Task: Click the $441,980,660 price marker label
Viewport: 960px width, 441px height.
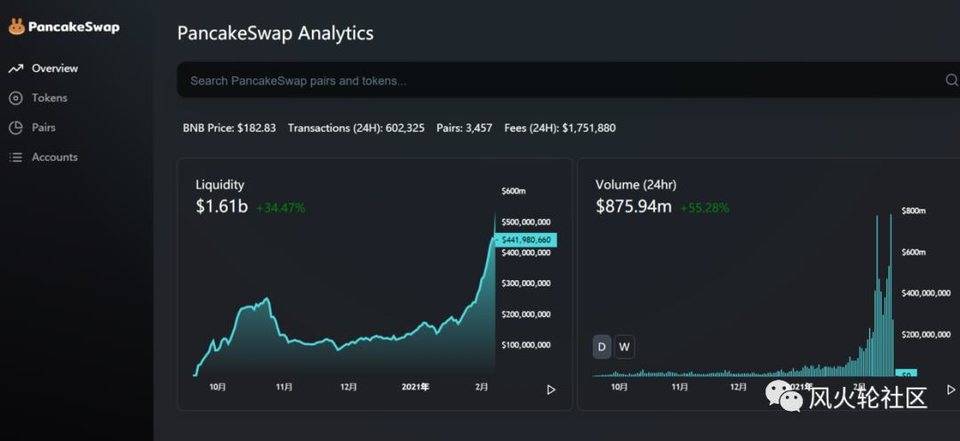Action: [526, 239]
